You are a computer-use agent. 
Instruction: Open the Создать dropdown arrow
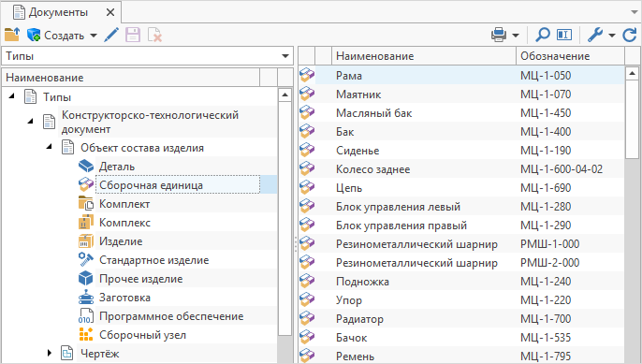pyautogui.click(x=94, y=36)
